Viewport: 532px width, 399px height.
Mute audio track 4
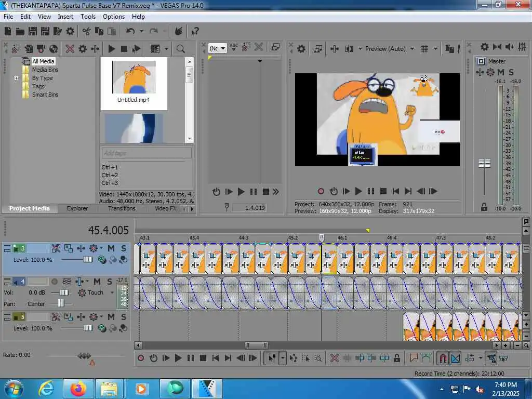coord(97,281)
